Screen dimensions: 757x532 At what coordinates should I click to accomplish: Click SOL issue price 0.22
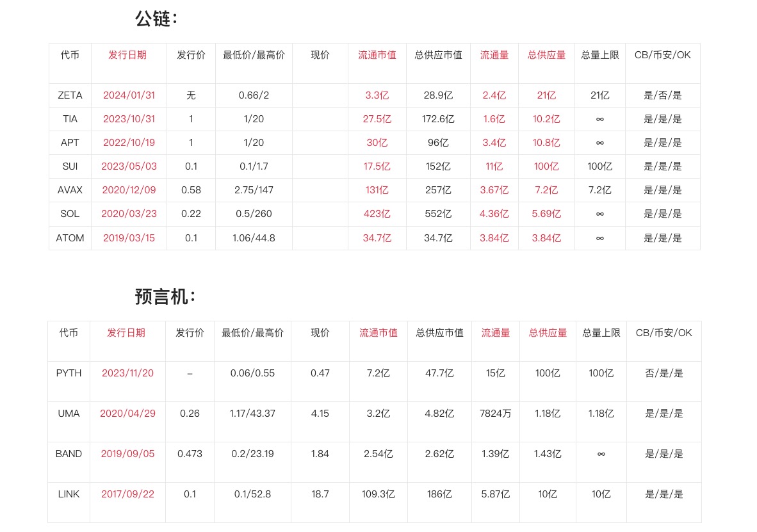191,213
